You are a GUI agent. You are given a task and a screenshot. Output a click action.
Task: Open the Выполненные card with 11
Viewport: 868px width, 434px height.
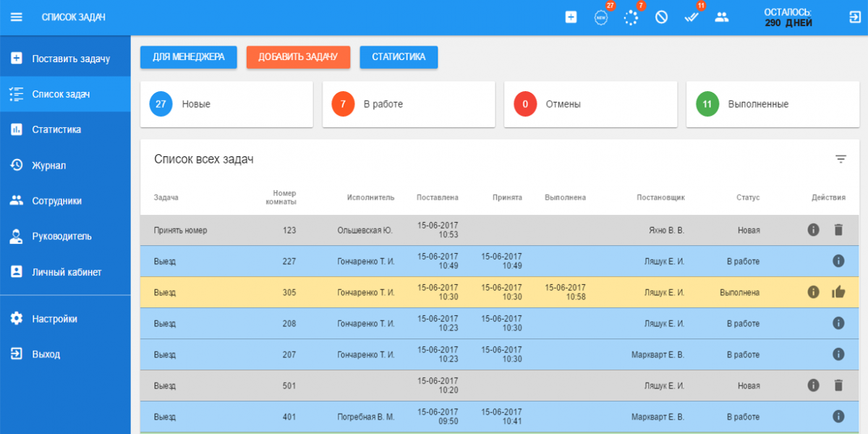[773, 104]
